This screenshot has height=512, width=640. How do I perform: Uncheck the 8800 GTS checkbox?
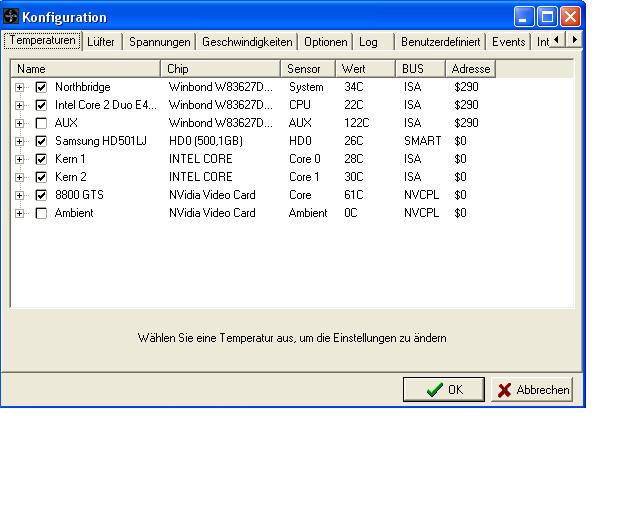coord(41,195)
